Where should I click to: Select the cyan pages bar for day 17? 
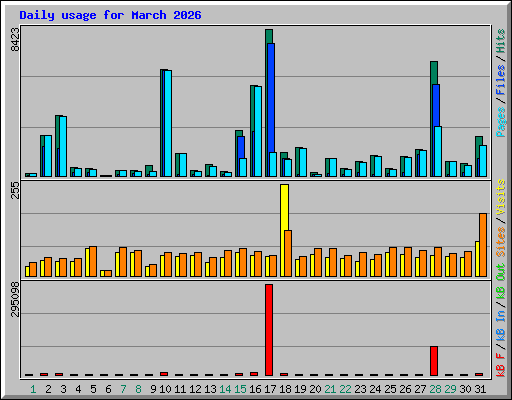tap(273, 164)
